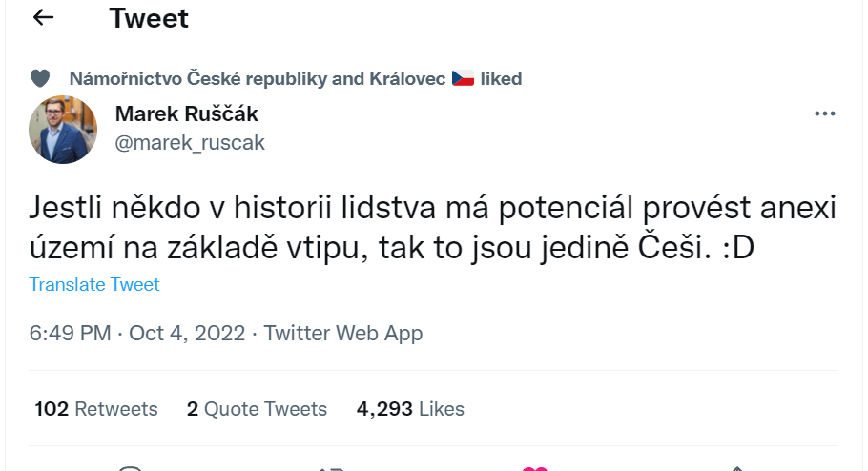868x471 pixels.
Task: Click the display name Marek Ruščák
Action: 186,114
